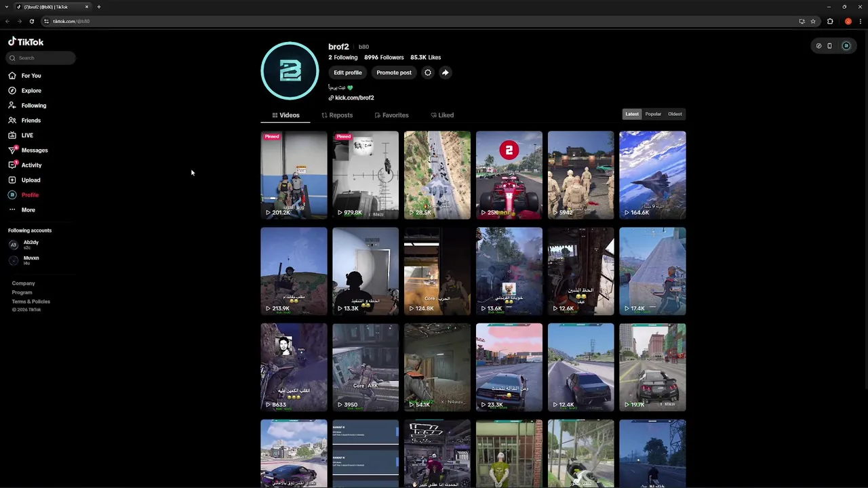868x488 pixels.
Task: Open pinned video with 201.2K views
Action: (294, 175)
